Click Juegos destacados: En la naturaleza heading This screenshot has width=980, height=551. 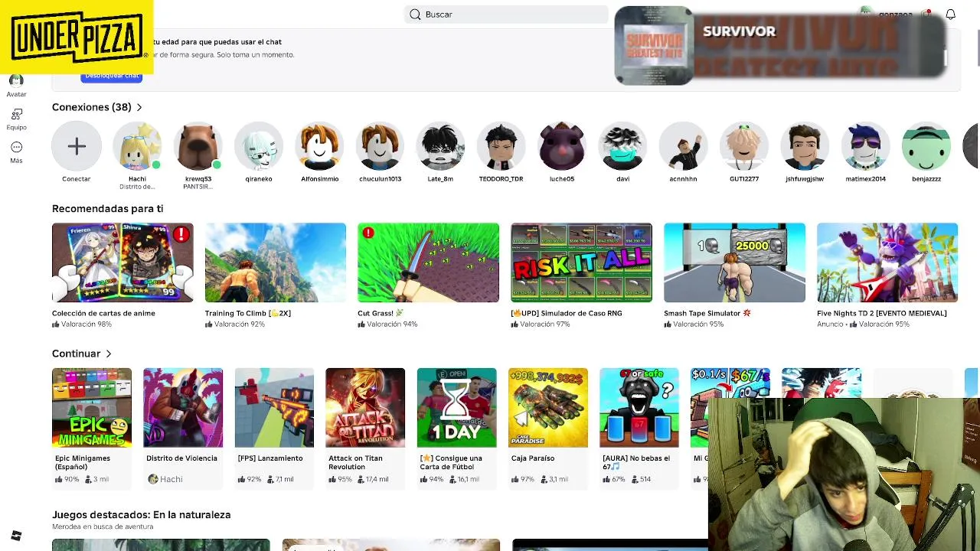pos(141,515)
